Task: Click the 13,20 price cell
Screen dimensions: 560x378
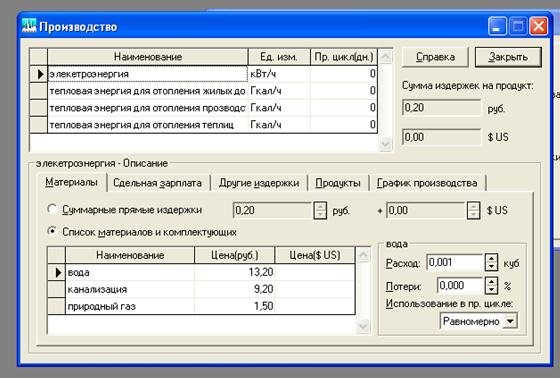Action: pos(235,272)
